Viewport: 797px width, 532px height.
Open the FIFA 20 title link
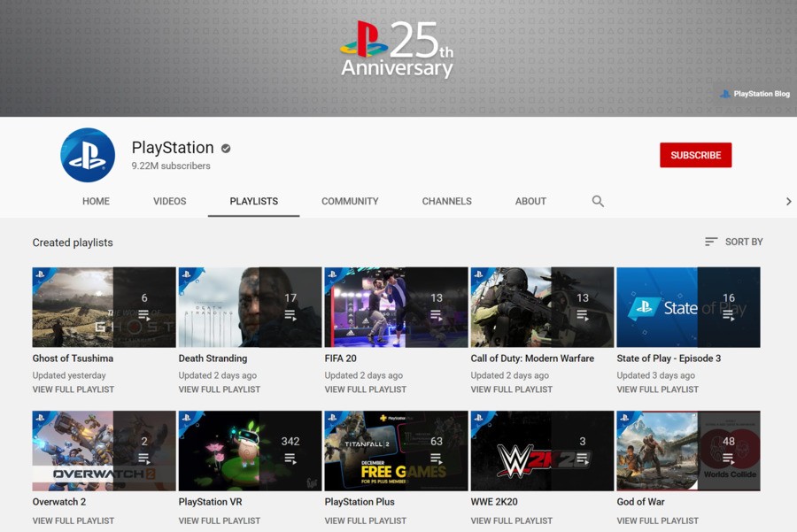tap(340, 359)
